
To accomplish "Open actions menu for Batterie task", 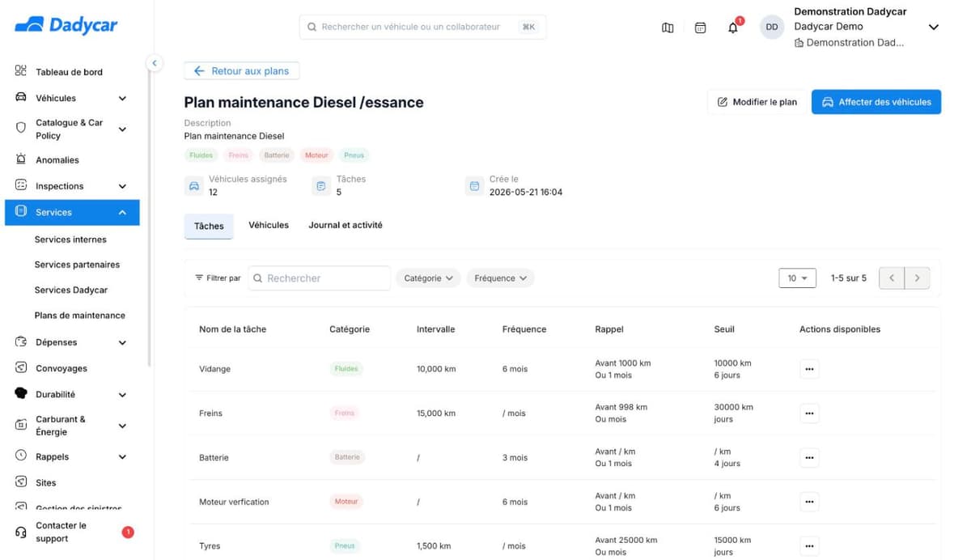I will [x=809, y=458].
